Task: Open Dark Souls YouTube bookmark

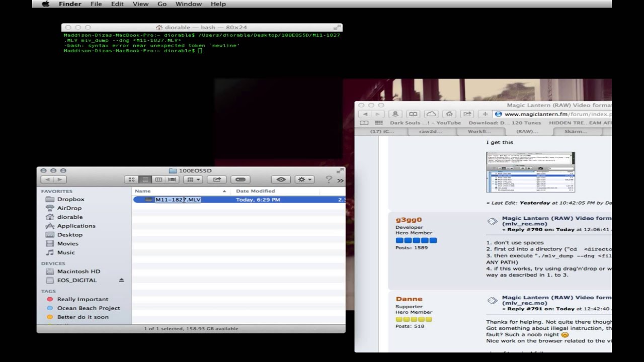Action: 426,123
